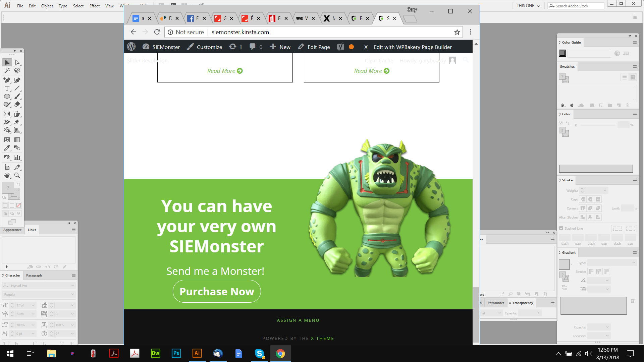The image size is (644, 362).
Task: Select the Gradient tool
Action: point(17,140)
